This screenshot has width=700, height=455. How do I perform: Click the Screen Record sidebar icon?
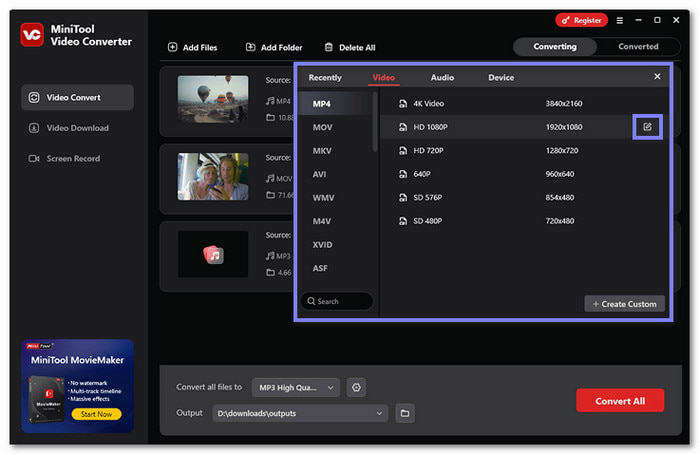[34, 158]
